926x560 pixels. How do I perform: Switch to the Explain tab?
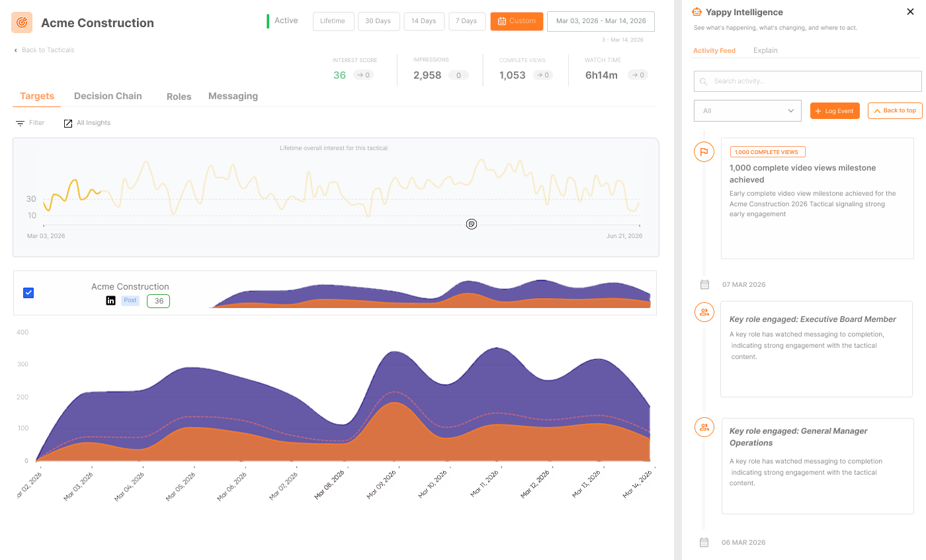pyautogui.click(x=765, y=51)
